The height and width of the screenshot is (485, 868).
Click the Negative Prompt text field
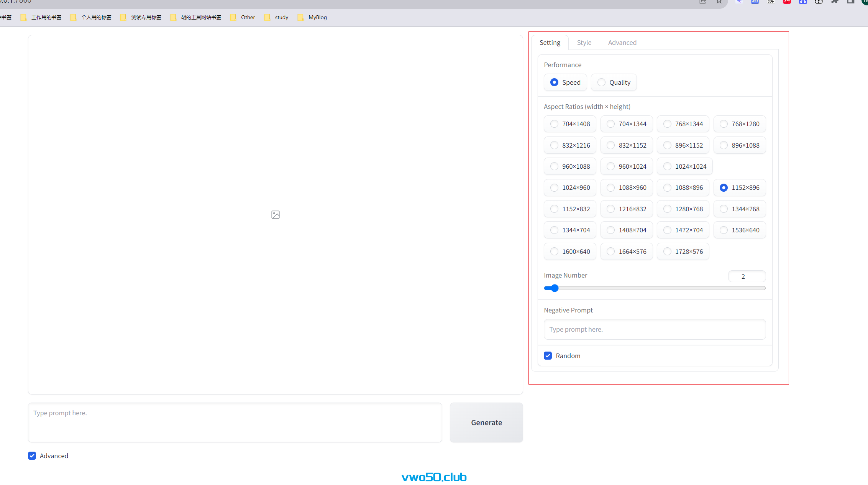(655, 329)
